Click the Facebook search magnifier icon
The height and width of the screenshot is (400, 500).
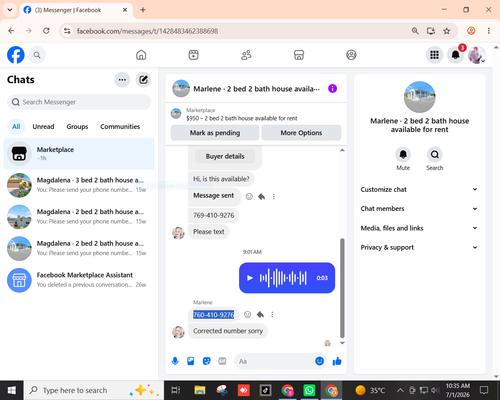(x=37, y=55)
